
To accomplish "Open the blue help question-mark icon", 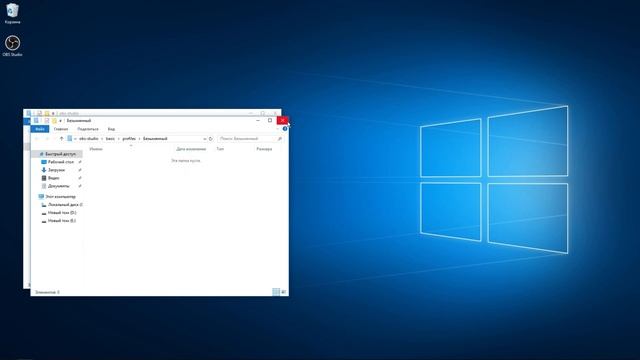I will [x=285, y=129].
